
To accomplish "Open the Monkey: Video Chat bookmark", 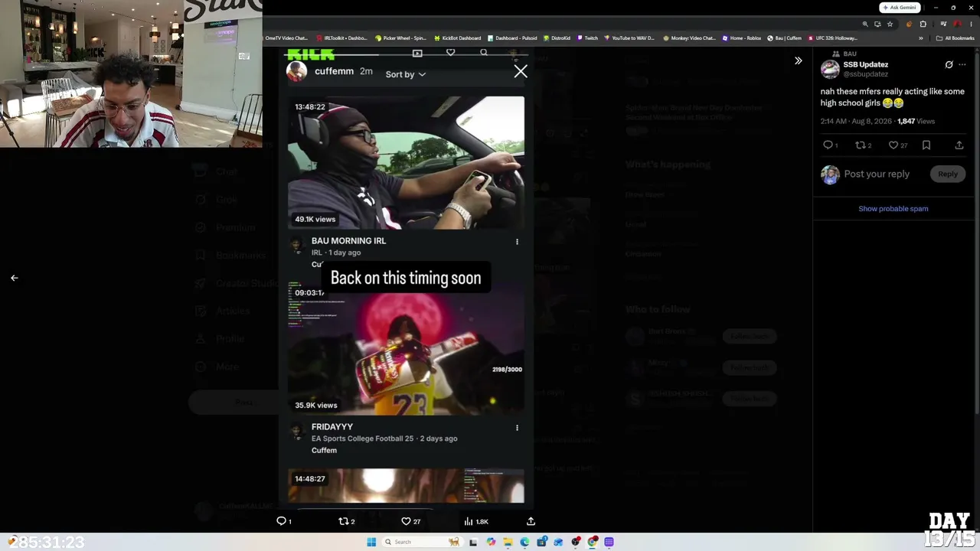I will [689, 37].
